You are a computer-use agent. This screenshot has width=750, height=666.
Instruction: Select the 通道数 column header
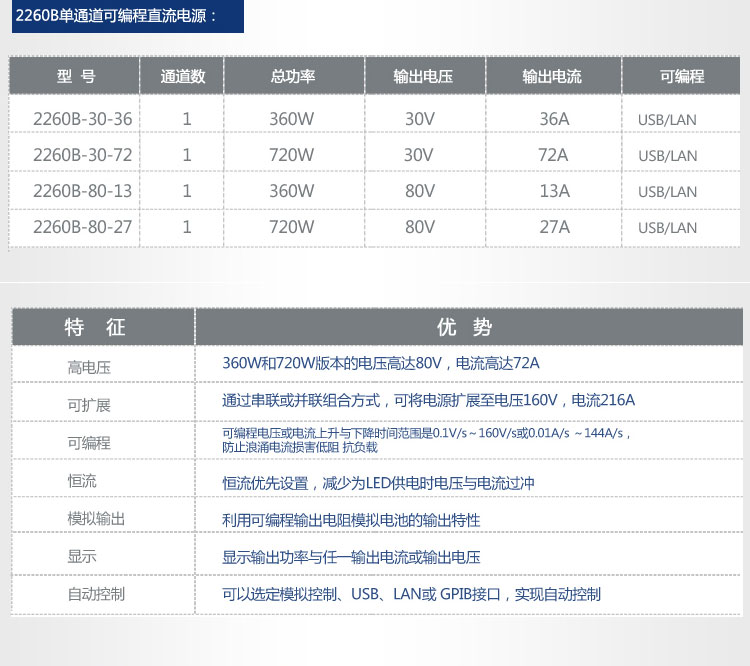pyautogui.click(x=183, y=76)
